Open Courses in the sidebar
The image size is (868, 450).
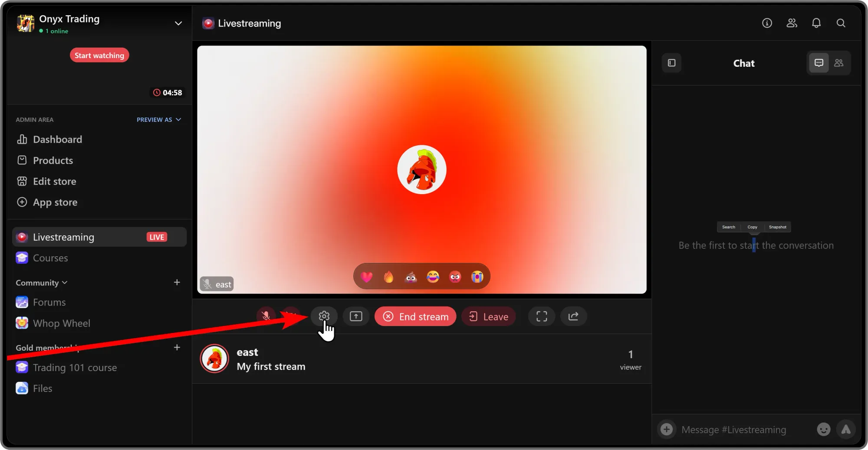coord(50,258)
